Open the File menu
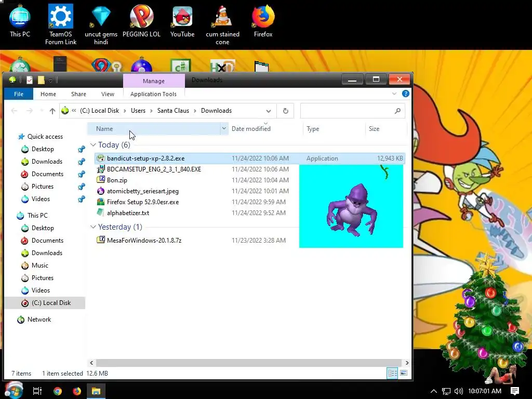532x399 pixels. [19, 94]
